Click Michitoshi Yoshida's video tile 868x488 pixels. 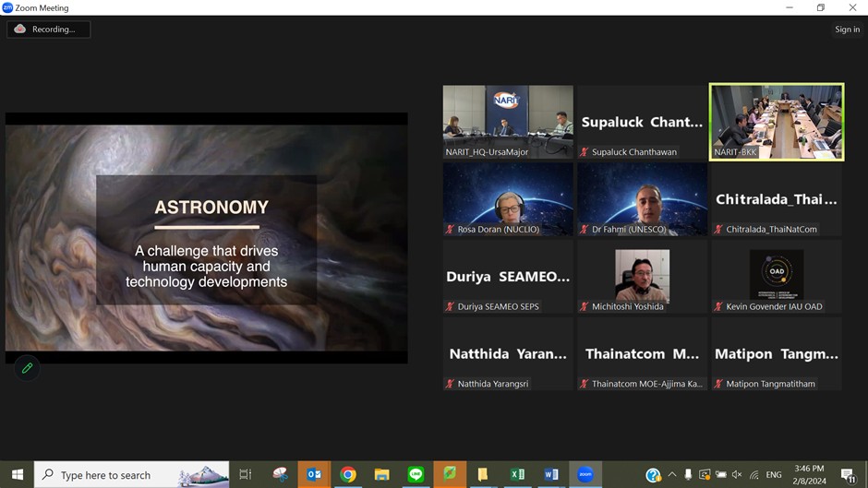click(643, 275)
